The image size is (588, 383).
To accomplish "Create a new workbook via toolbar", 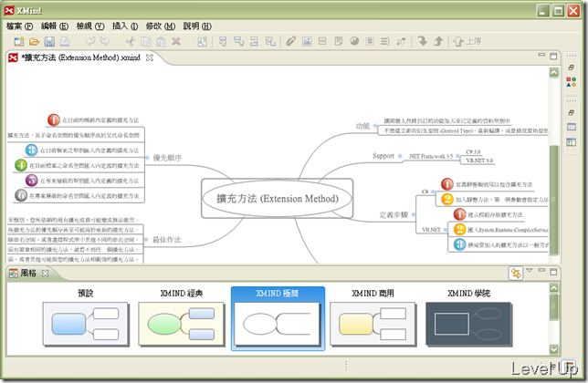I will pos(19,41).
